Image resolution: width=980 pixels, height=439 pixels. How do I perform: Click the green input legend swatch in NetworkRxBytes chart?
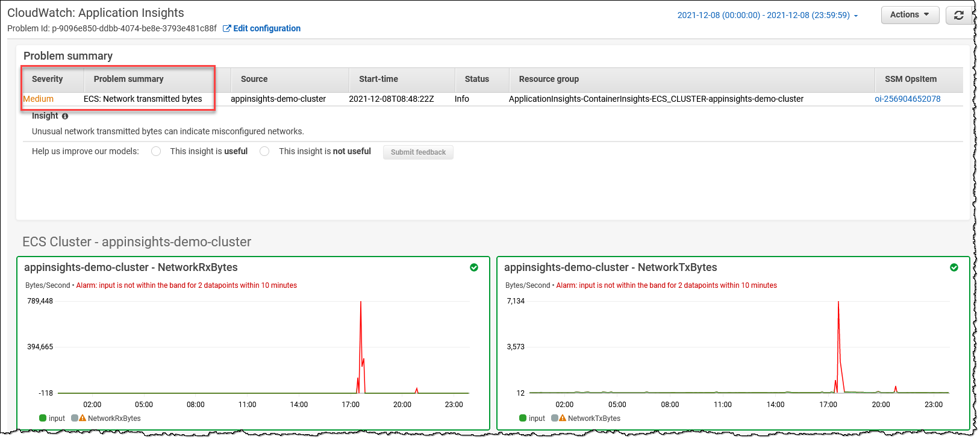click(43, 418)
